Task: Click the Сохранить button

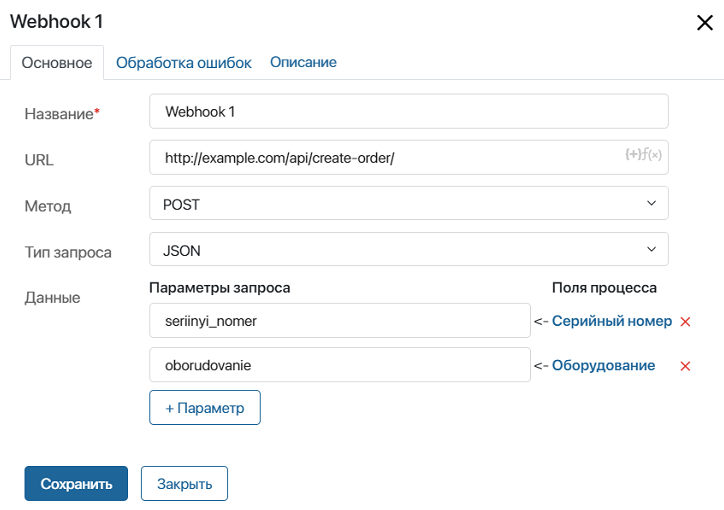Action: (76, 483)
